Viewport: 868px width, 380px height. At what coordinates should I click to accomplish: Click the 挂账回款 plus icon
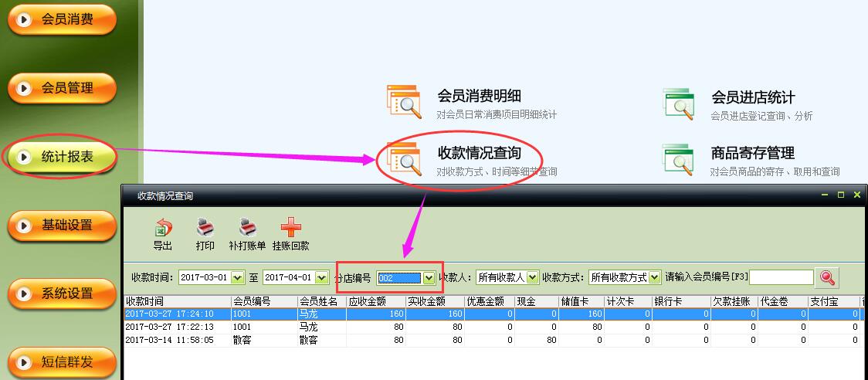[x=291, y=227]
